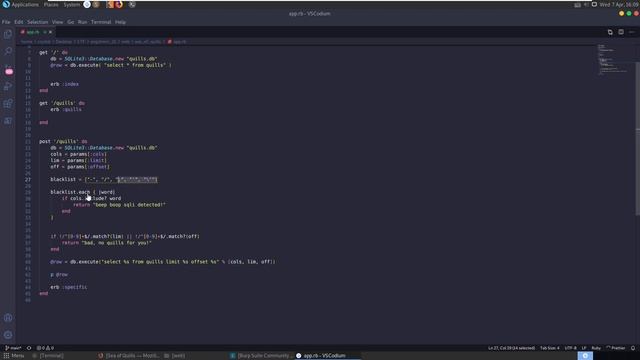Click the main branch indicator in status bar
This screenshot has height=360, width=640.
coord(13,348)
